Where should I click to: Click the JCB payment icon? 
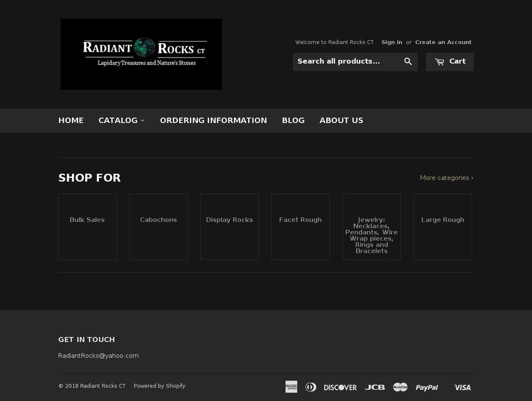coord(375,387)
